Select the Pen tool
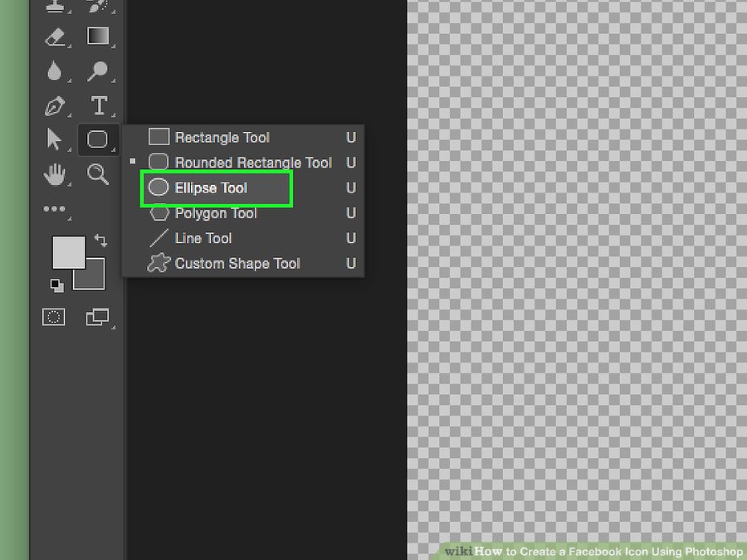Screen dimensions: 747x560 [x=54, y=106]
